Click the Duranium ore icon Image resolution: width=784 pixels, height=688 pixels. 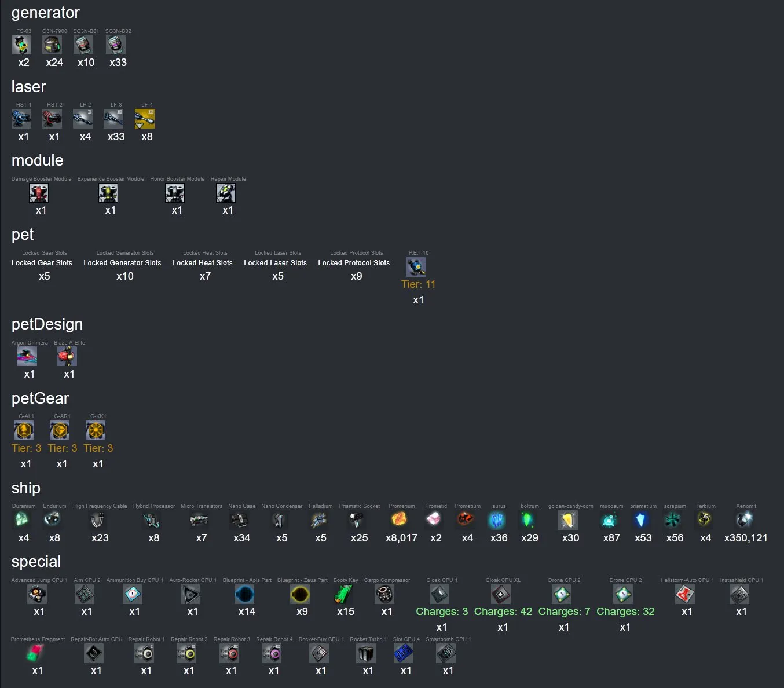(x=21, y=520)
